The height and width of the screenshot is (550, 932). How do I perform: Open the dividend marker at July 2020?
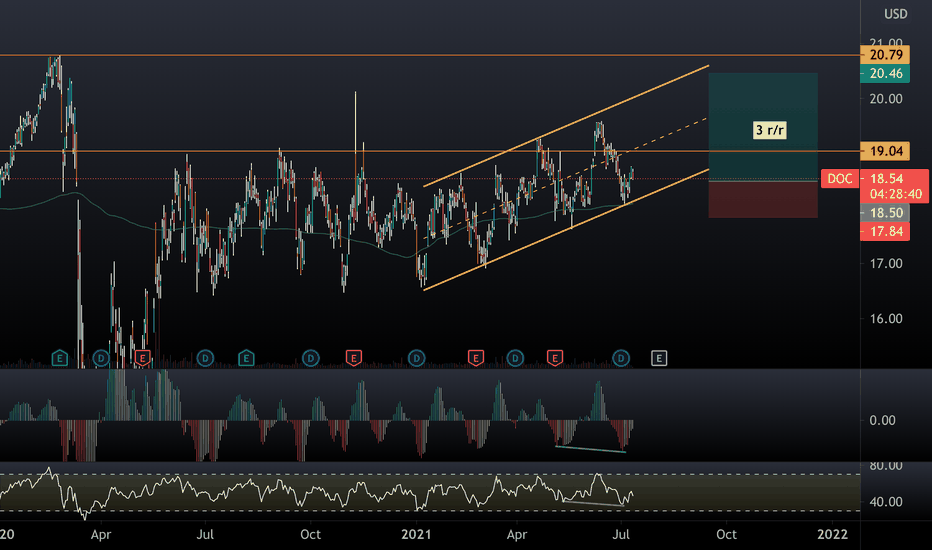[x=205, y=358]
